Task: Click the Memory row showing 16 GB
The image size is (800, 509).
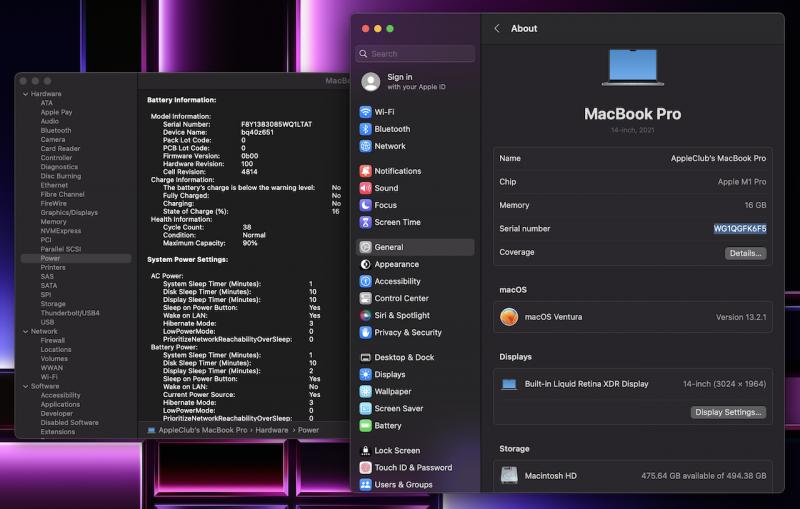Action: click(633, 206)
